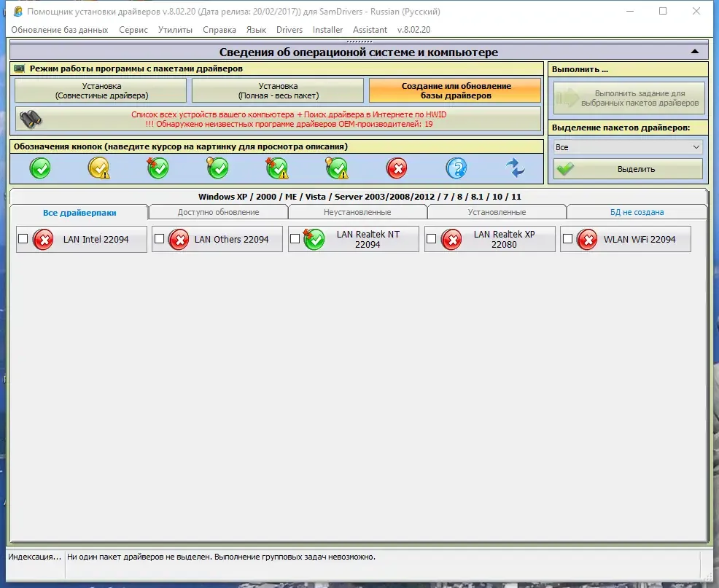This screenshot has width=719, height=588.
Task: Click red cross status icon of LAN Realtek XP
Action: 452,239
